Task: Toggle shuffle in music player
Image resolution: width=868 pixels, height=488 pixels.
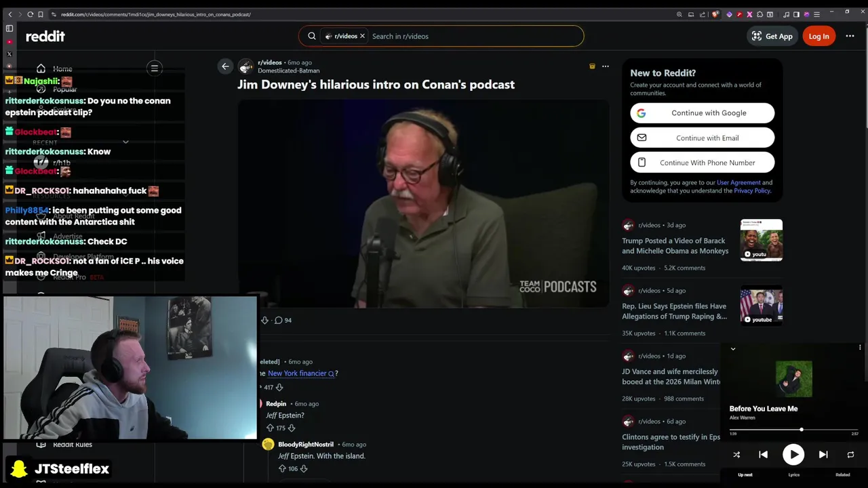Action: click(736, 455)
